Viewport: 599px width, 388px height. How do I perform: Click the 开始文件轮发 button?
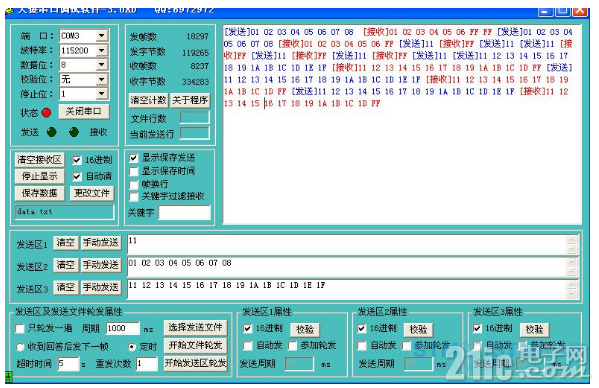point(195,345)
